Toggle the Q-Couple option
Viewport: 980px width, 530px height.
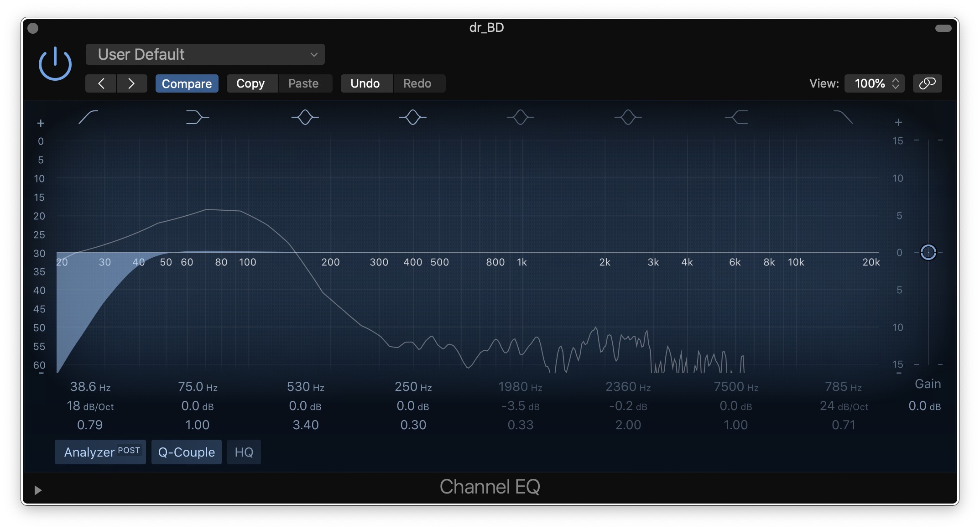(x=186, y=452)
